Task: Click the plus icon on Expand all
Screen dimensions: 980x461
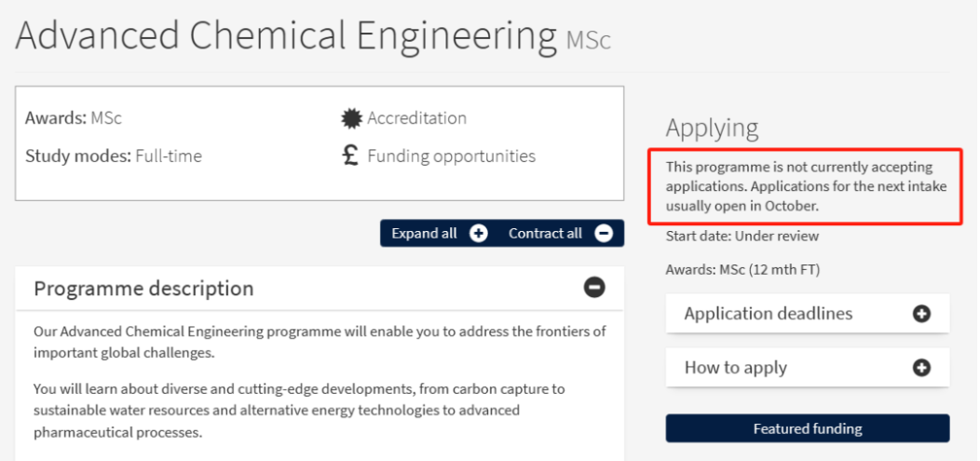Action: tap(479, 234)
